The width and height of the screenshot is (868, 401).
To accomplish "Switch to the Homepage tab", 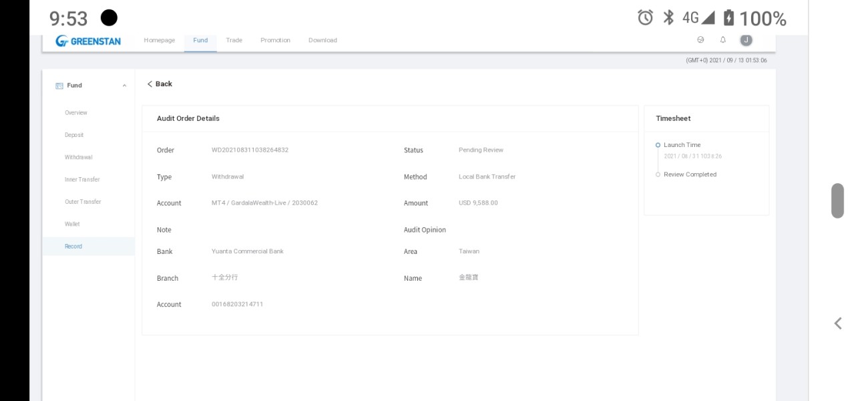I will pos(160,40).
